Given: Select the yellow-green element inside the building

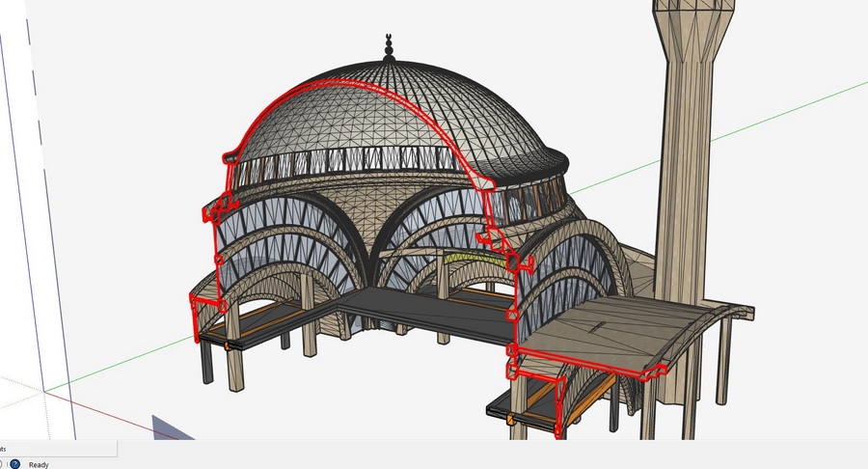Looking at the screenshot, I should click(473, 256).
